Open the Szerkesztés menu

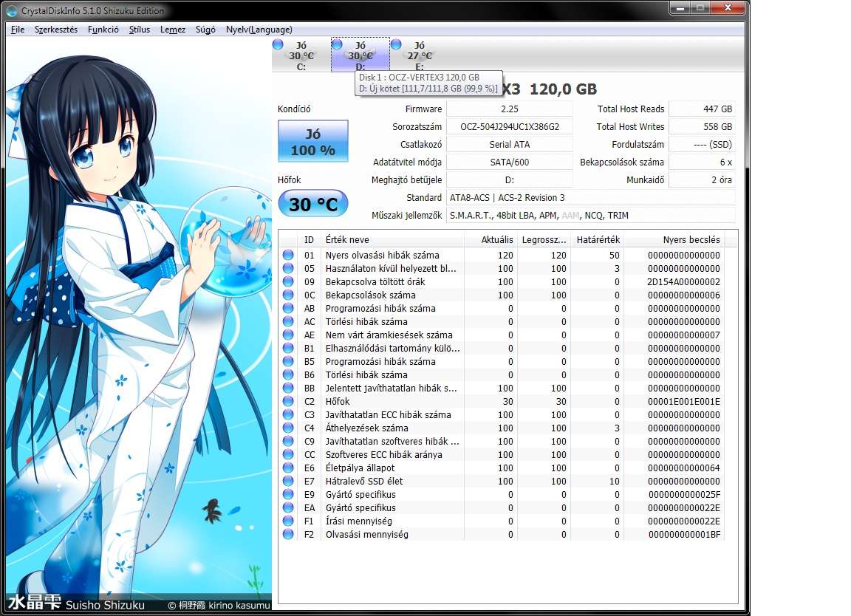pos(56,30)
